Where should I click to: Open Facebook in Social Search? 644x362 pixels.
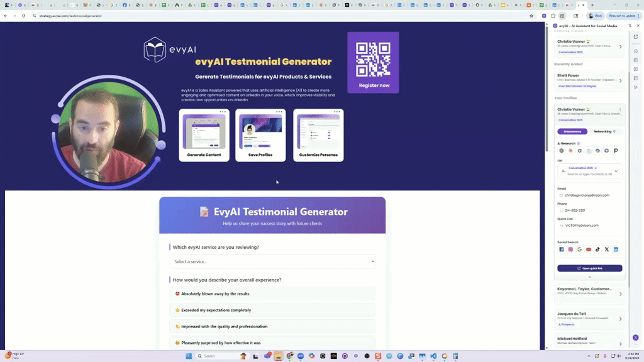click(562, 250)
